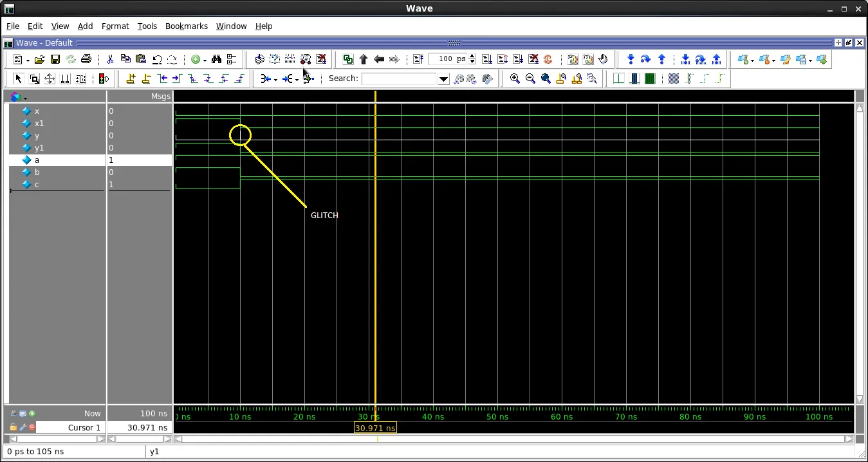Click the Zoom Out magnifier icon

[530, 79]
